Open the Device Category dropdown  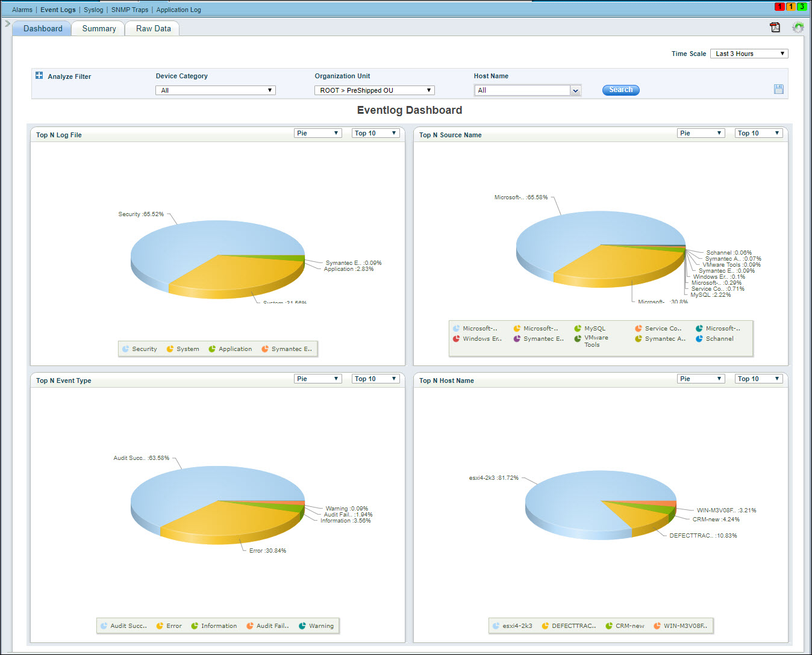point(215,90)
